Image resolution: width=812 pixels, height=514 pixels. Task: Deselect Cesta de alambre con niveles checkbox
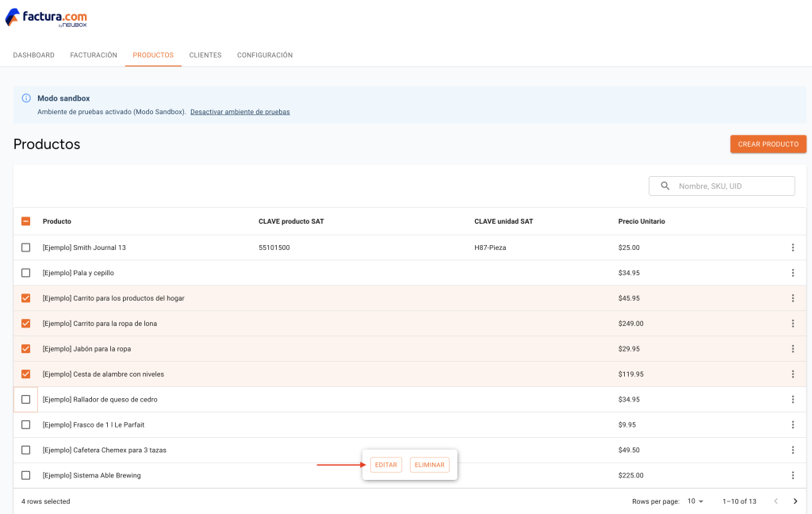coord(26,374)
